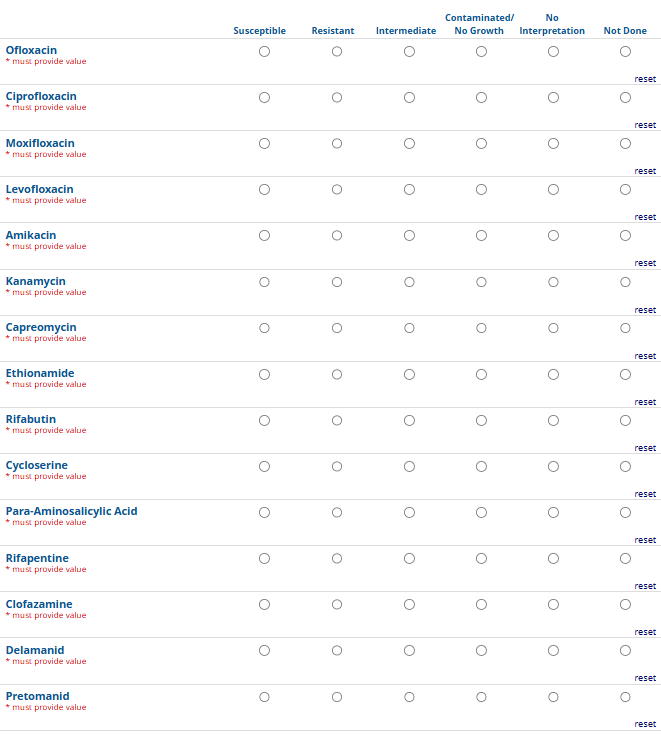The height and width of the screenshot is (734, 661).
Task: Mark Ofloxacin as Susceptible
Action: pyautogui.click(x=264, y=52)
